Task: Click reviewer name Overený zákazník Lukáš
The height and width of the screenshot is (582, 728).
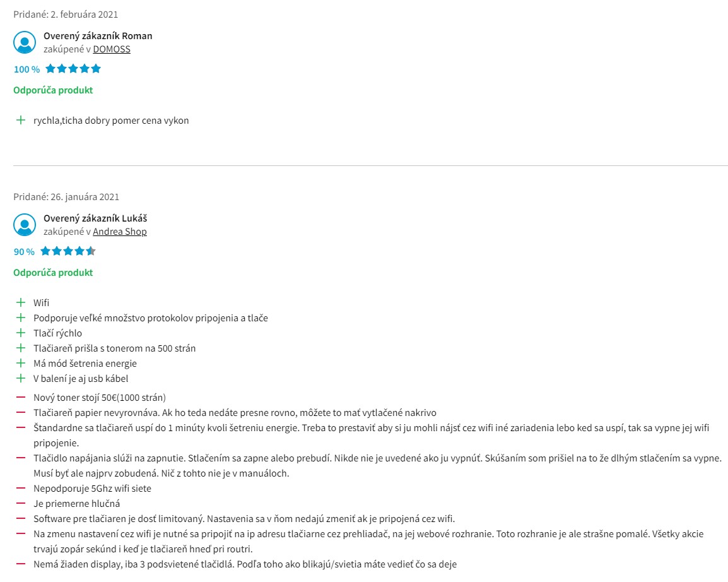Action: point(95,218)
